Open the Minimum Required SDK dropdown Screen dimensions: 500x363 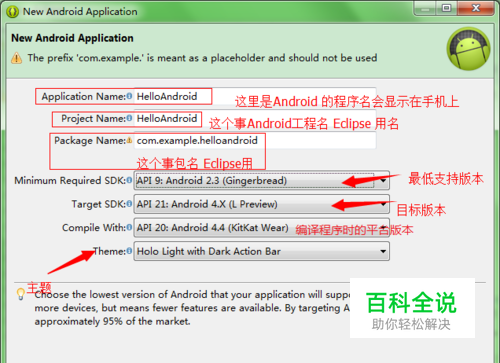(x=261, y=181)
